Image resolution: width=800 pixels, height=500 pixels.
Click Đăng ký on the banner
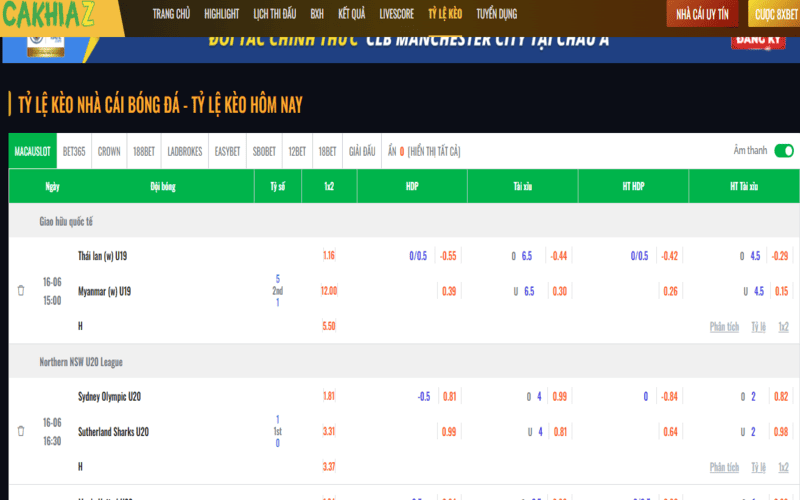[760, 40]
